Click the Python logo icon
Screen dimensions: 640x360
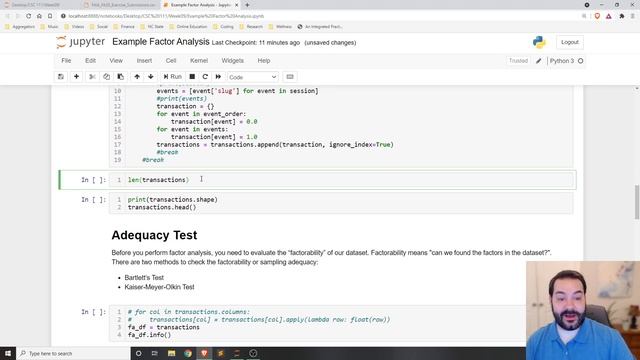tap(539, 42)
